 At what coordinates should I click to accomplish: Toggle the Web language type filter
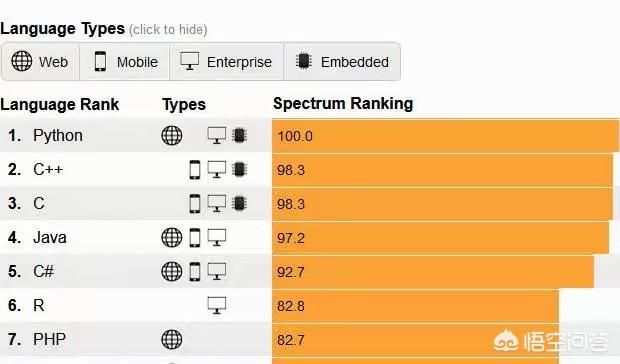coord(40,62)
